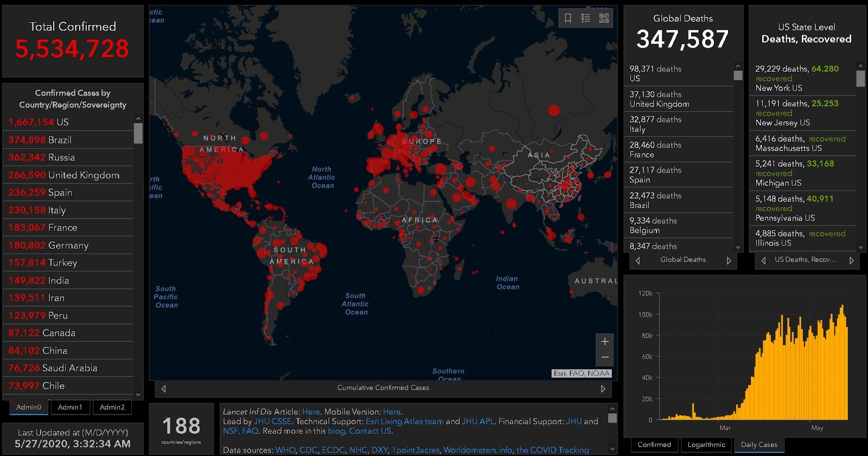Viewport: 868px width, 456px height.
Task: Select Illinois US deaths entry
Action: click(802, 238)
